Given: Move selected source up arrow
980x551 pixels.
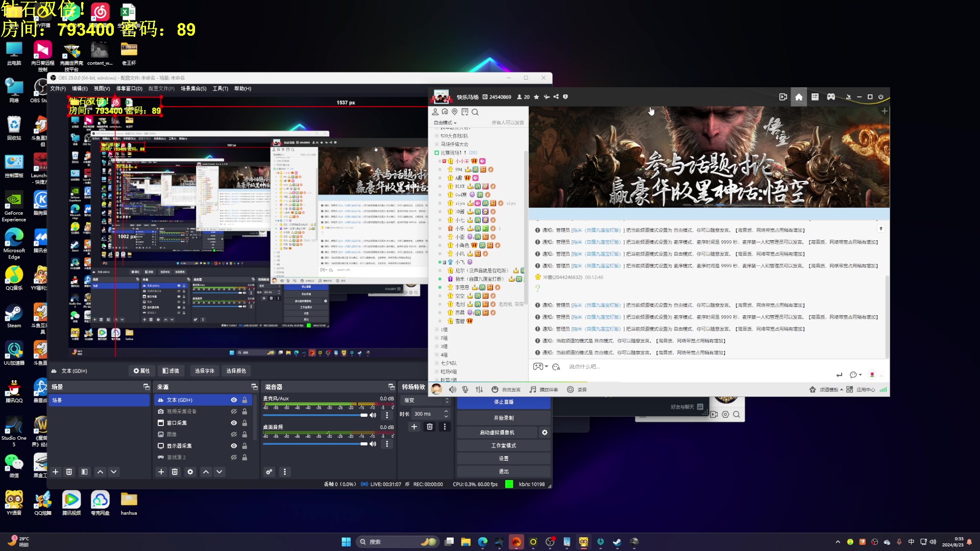Looking at the screenshot, I should coord(206,472).
